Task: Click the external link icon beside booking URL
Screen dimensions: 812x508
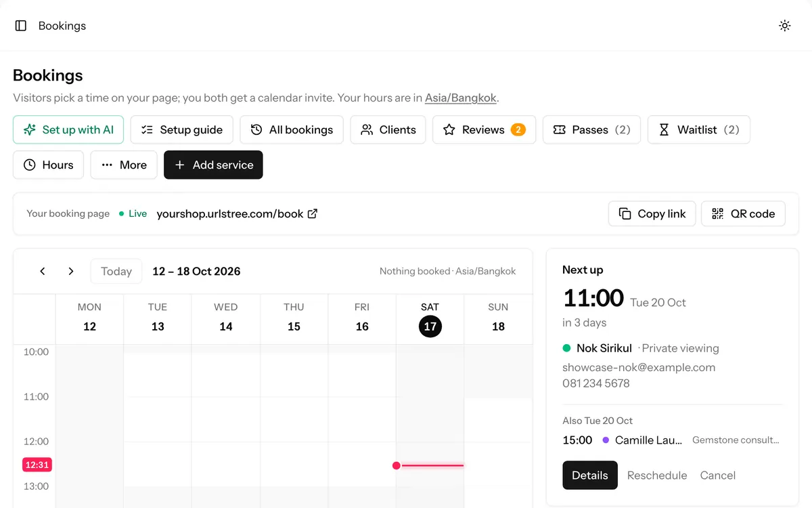Action: click(x=313, y=213)
